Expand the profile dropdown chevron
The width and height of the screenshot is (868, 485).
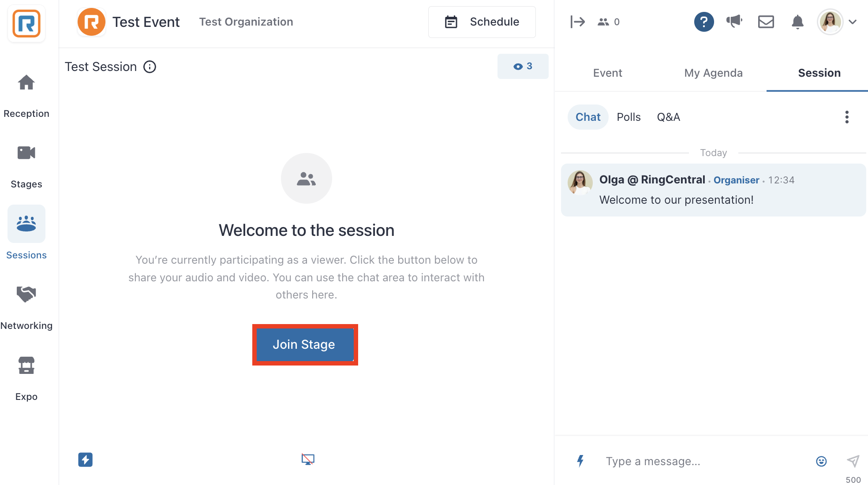click(x=853, y=22)
